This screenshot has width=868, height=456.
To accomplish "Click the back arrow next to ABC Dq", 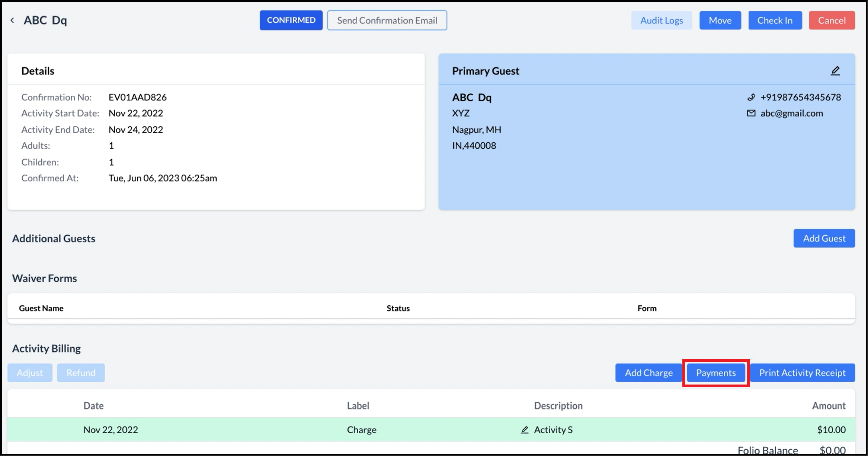I will point(12,20).
